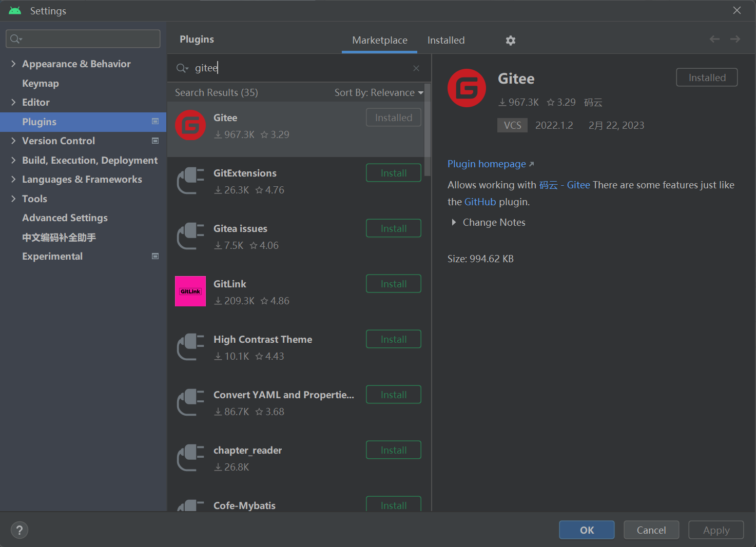
Task: Select the Cofe-Mybatis plugin name
Action: pos(244,505)
